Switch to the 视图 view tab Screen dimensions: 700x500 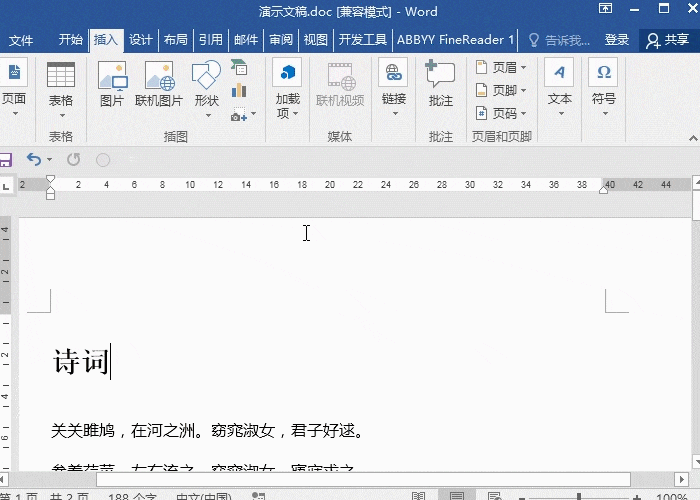(316, 40)
